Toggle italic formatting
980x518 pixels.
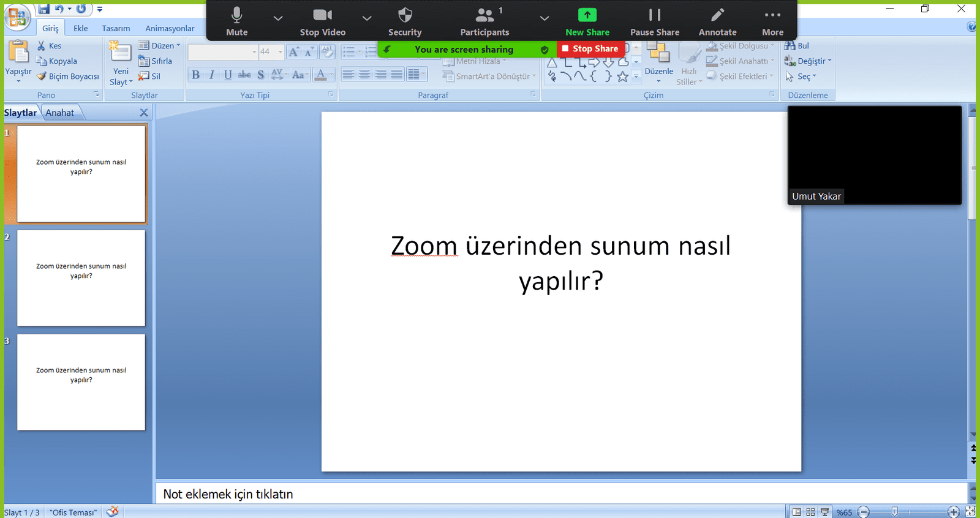point(212,75)
